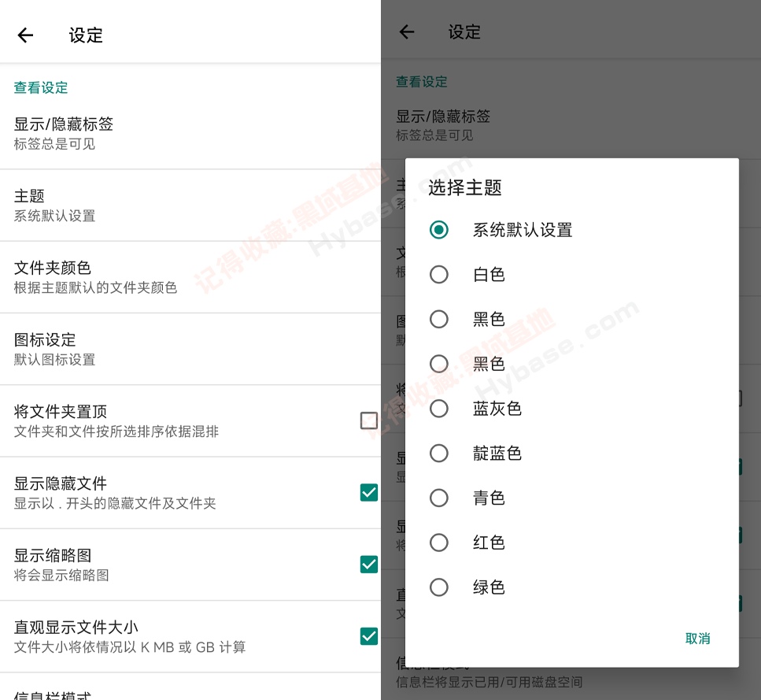Select 青色 theme radio button

click(439, 498)
